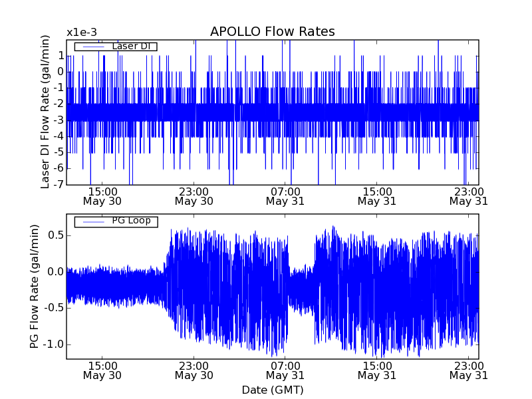Click the x1e-3 scale multiplier label
Screen dimensions: 532x399
click(x=82, y=33)
